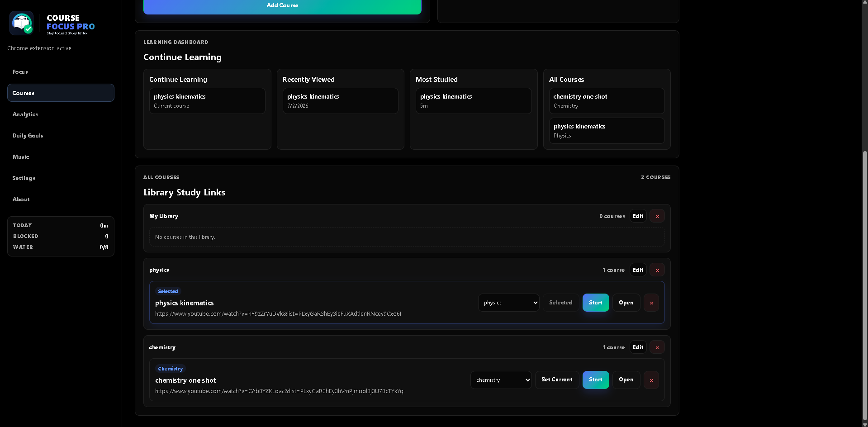Click the Selected button for physics kinematics
Image resolution: width=868 pixels, height=427 pixels.
coord(561,303)
